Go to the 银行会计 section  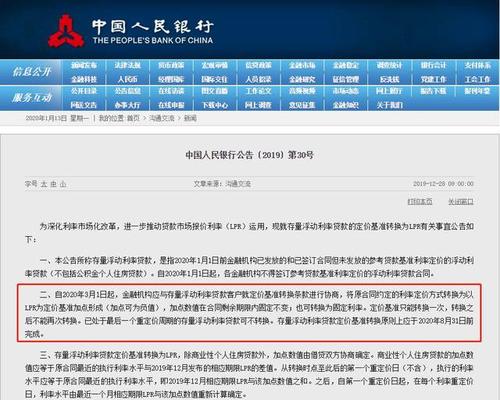click(433, 65)
